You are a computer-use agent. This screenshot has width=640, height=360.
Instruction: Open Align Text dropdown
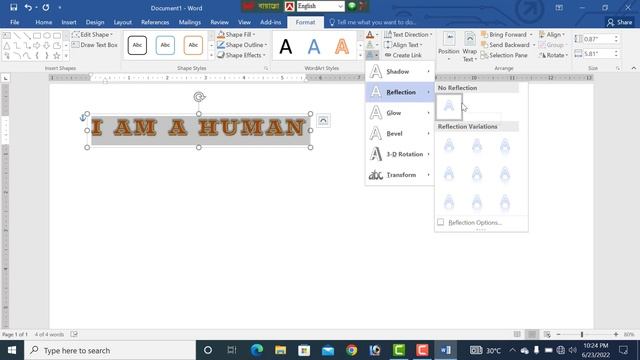(x=403, y=45)
